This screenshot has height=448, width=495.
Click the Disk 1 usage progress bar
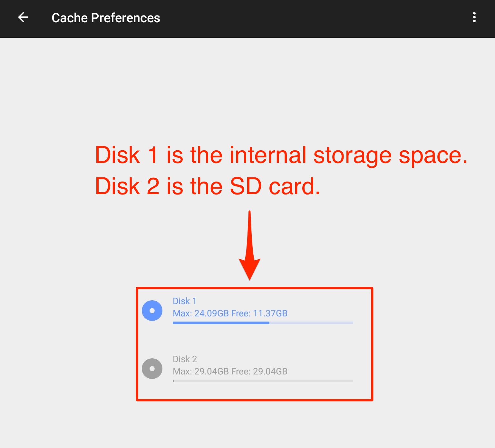pos(263,323)
